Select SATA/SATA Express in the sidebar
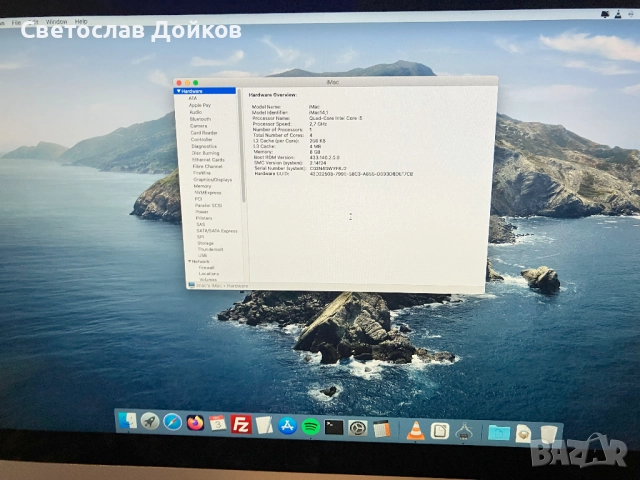 click(217, 231)
